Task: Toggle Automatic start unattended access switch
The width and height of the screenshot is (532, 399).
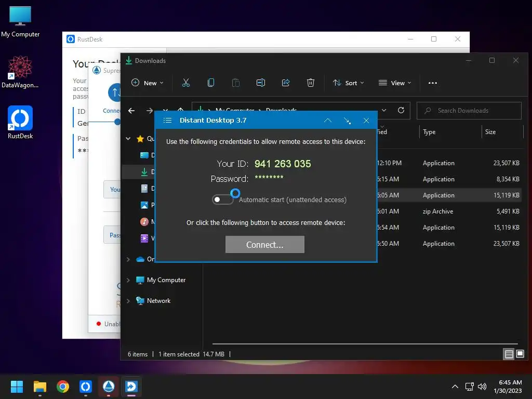Action: tap(223, 199)
